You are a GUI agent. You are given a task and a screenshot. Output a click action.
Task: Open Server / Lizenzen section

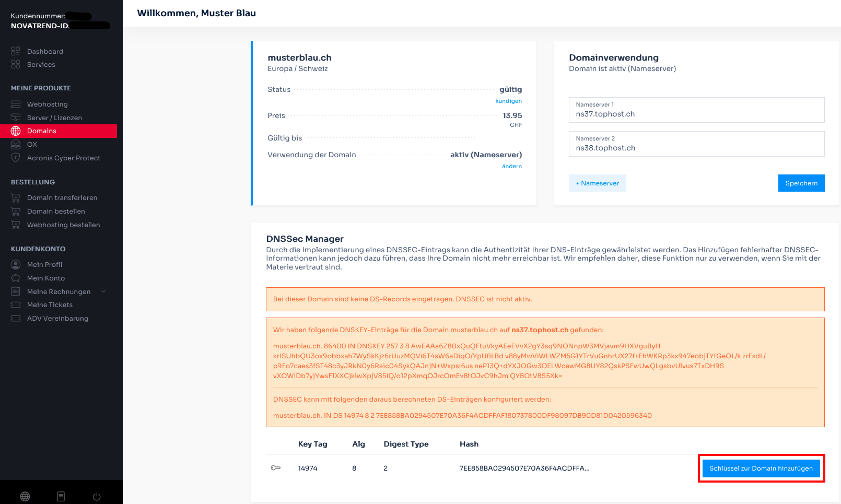[54, 118]
